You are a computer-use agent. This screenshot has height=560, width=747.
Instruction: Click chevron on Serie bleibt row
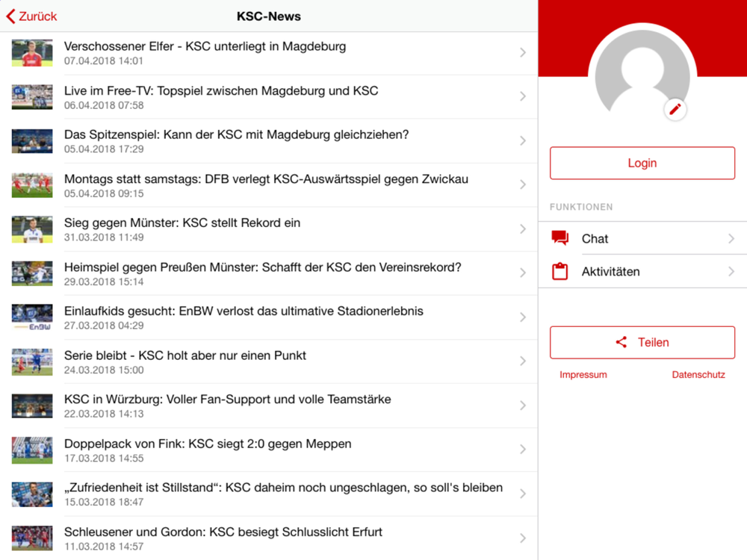(x=523, y=361)
